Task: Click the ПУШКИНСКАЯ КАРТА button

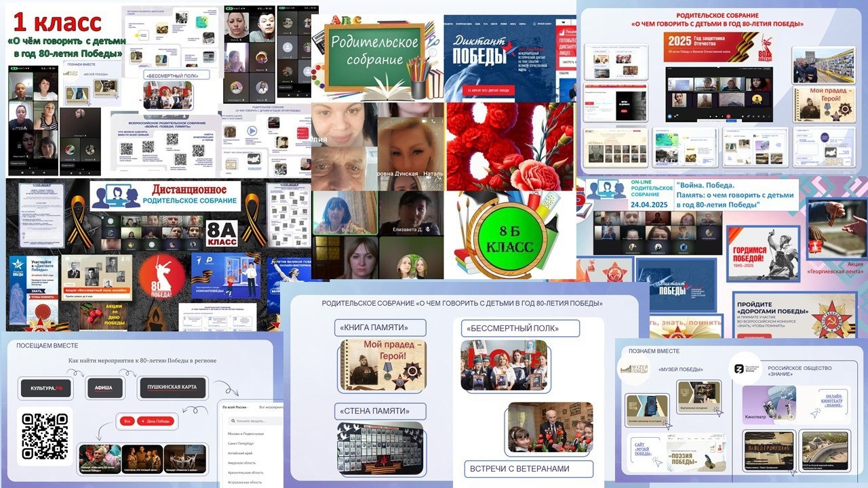Action: (x=172, y=388)
